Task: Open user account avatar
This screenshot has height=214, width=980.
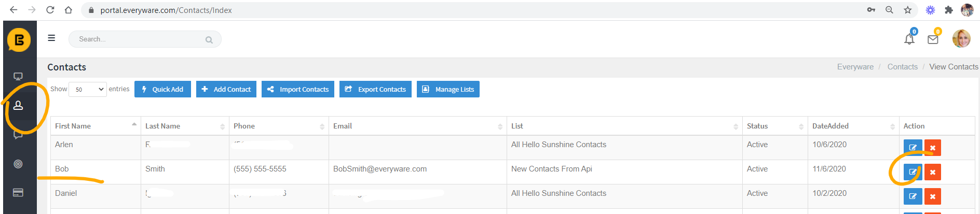Action: [x=961, y=39]
